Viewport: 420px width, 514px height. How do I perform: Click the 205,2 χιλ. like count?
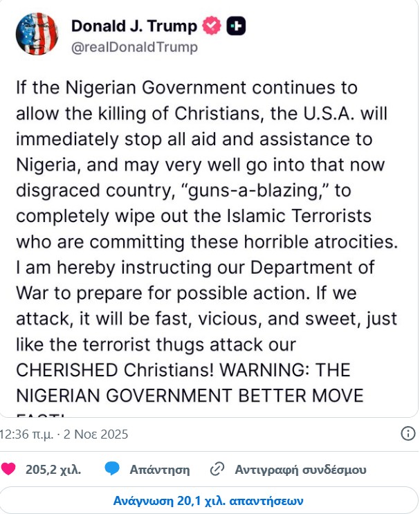(x=53, y=469)
